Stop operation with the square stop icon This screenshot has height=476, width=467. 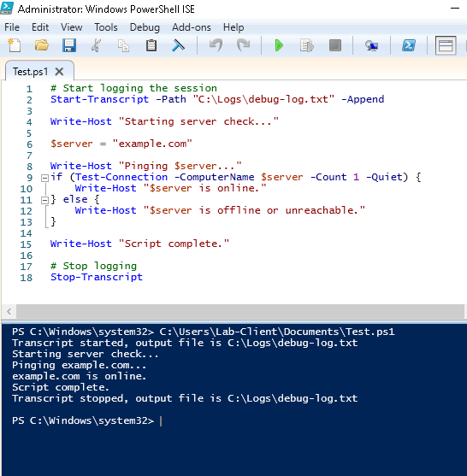click(334, 46)
